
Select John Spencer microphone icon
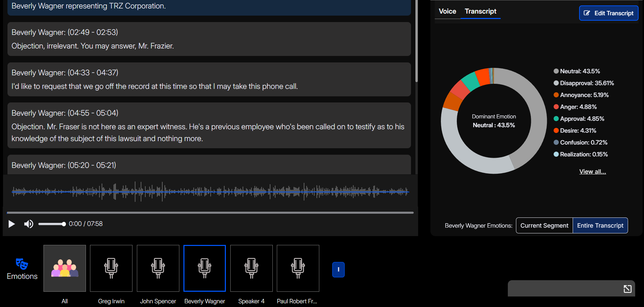click(x=158, y=268)
